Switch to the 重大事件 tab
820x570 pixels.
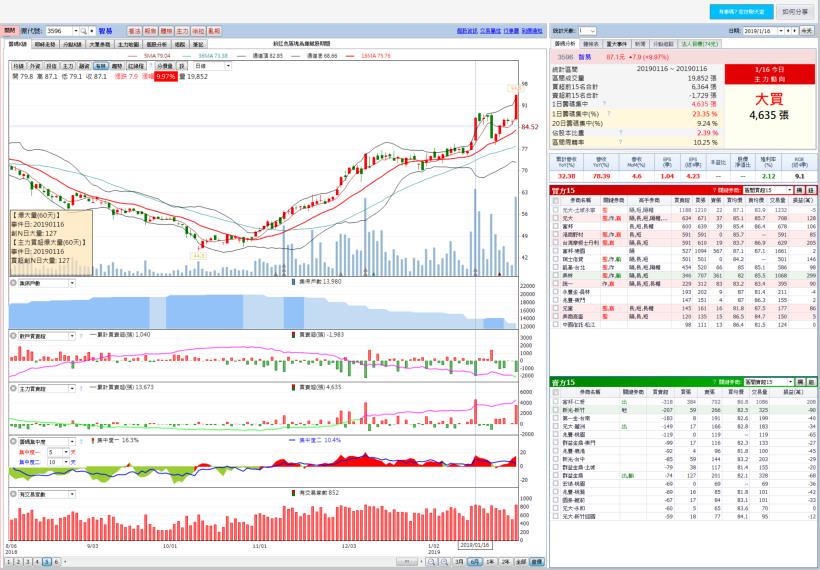[x=615, y=44]
